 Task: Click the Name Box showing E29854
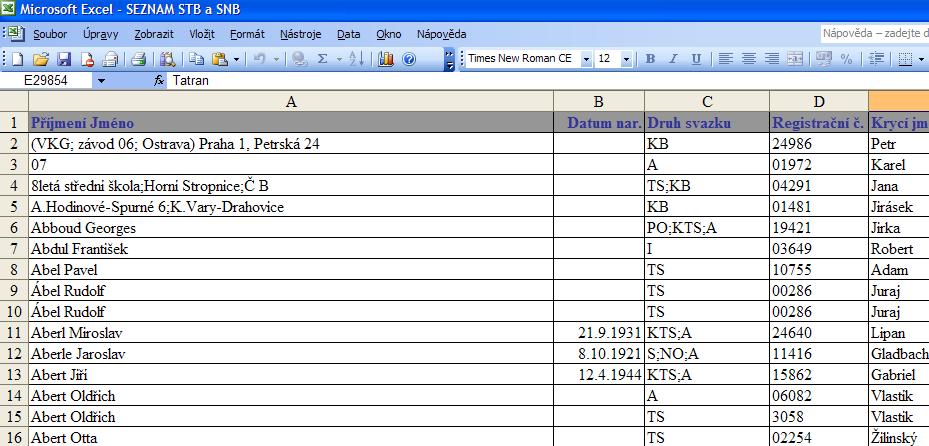pyautogui.click(x=46, y=81)
